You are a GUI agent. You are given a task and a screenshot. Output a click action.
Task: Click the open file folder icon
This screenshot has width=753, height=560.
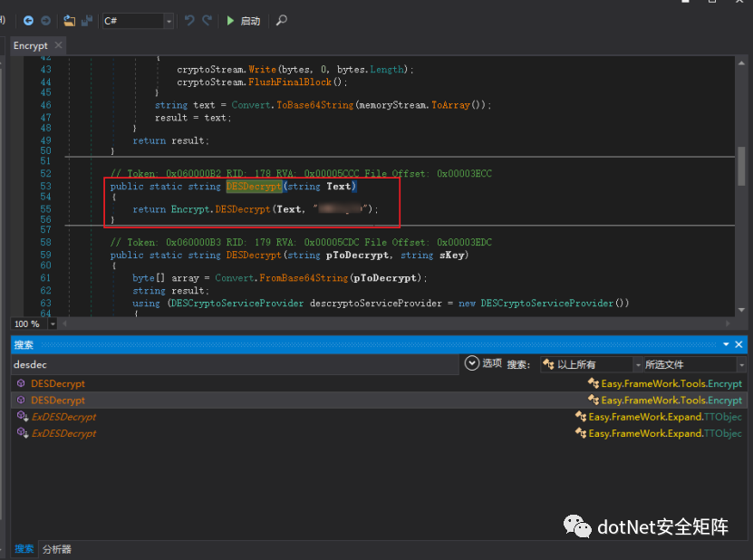tap(70, 20)
